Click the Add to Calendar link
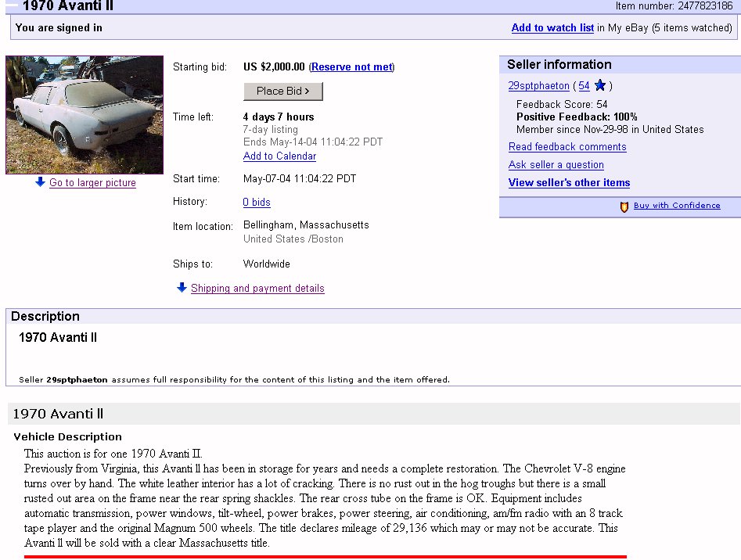 tap(280, 156)
